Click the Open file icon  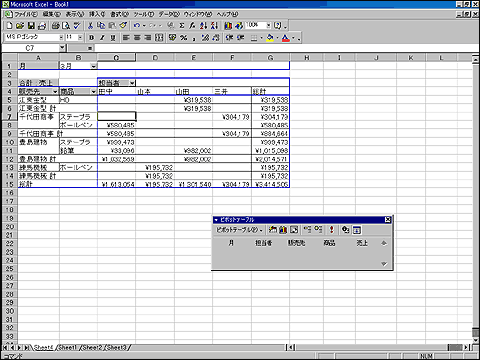20,26
